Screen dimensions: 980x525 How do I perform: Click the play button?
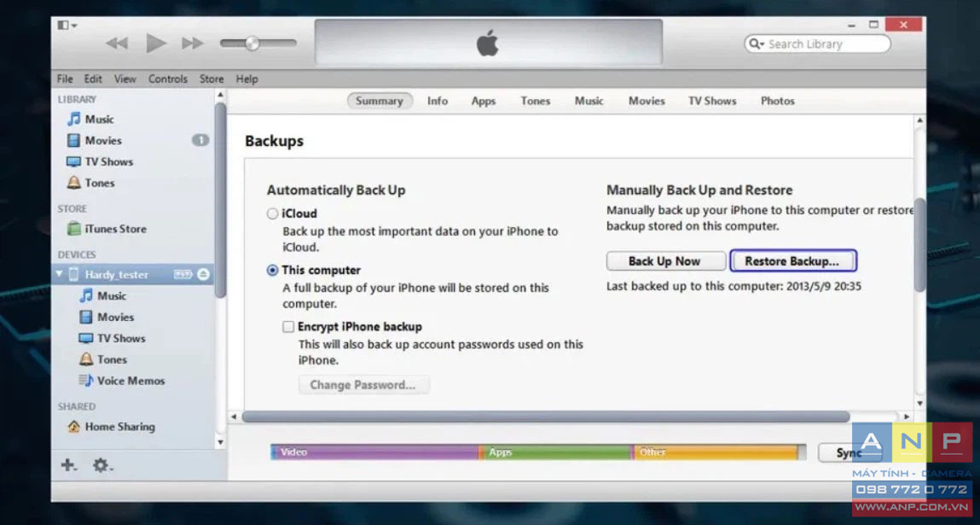(155, 44)
